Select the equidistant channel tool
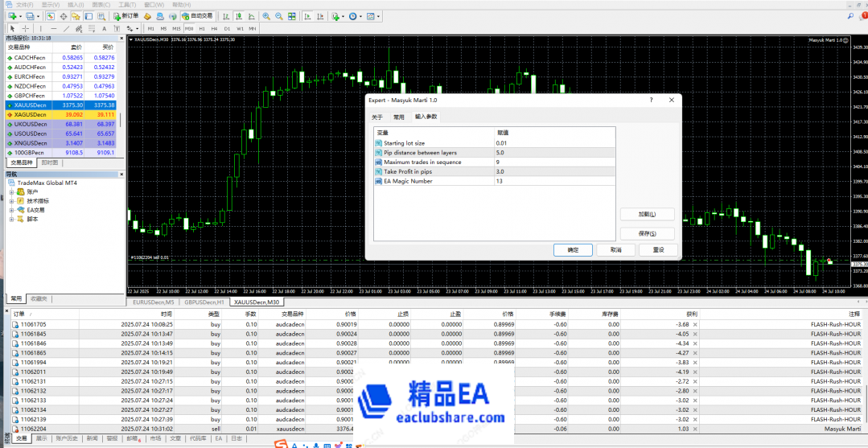 [x=79, y=28]
